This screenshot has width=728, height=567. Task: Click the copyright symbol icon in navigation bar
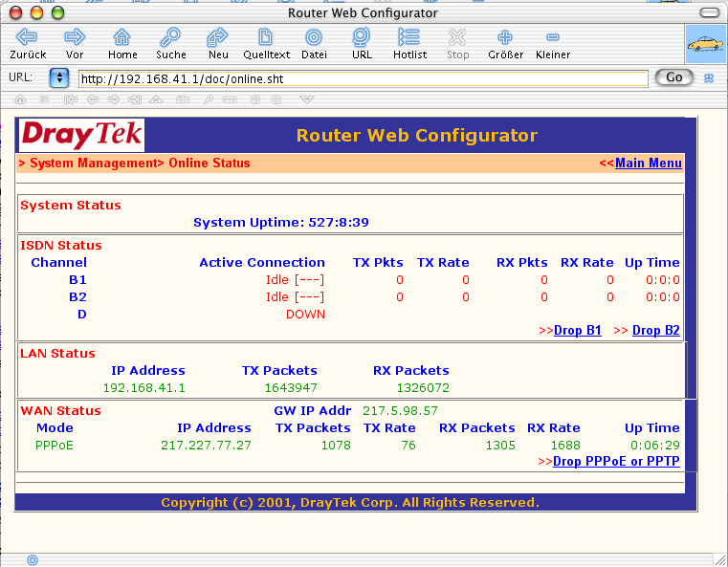tap(254, 98)
